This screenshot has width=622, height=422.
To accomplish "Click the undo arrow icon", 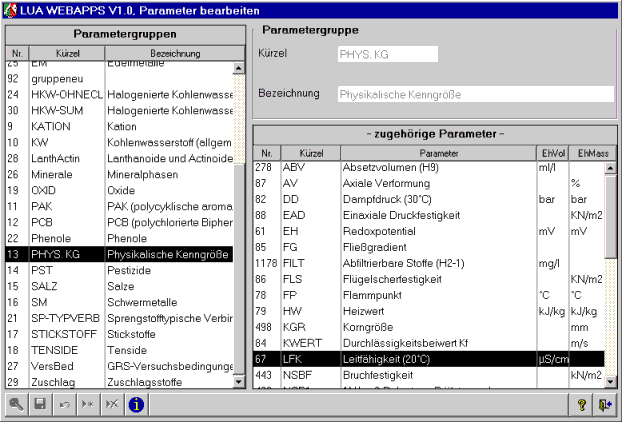I will click(x=64, y=404).
